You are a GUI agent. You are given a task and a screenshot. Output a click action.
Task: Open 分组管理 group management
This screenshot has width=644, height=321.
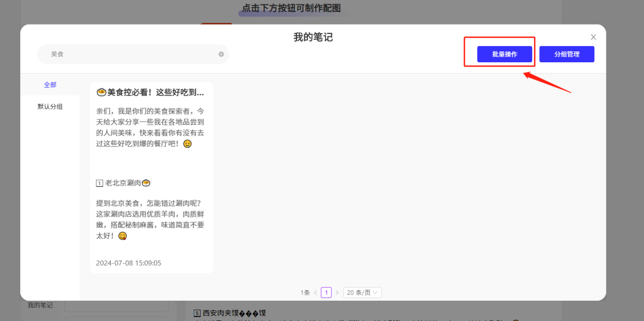click(567, 54)
